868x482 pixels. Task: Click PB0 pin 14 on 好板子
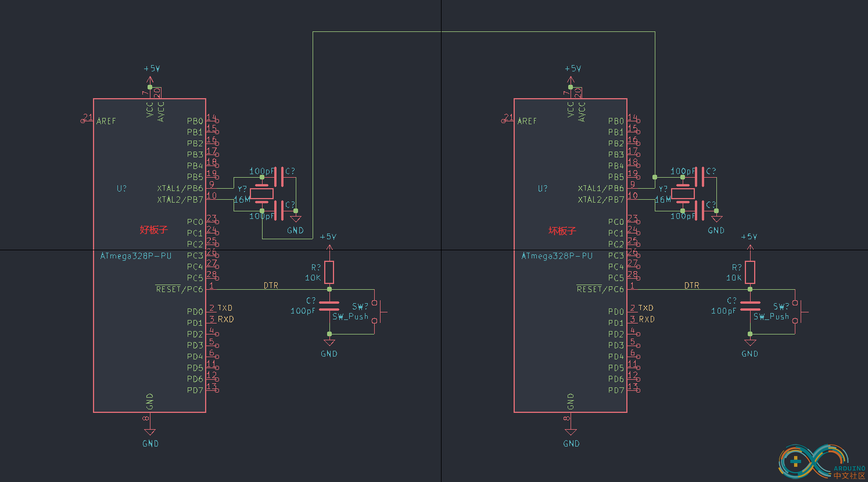pyautogui.click(x=211, y=120)
